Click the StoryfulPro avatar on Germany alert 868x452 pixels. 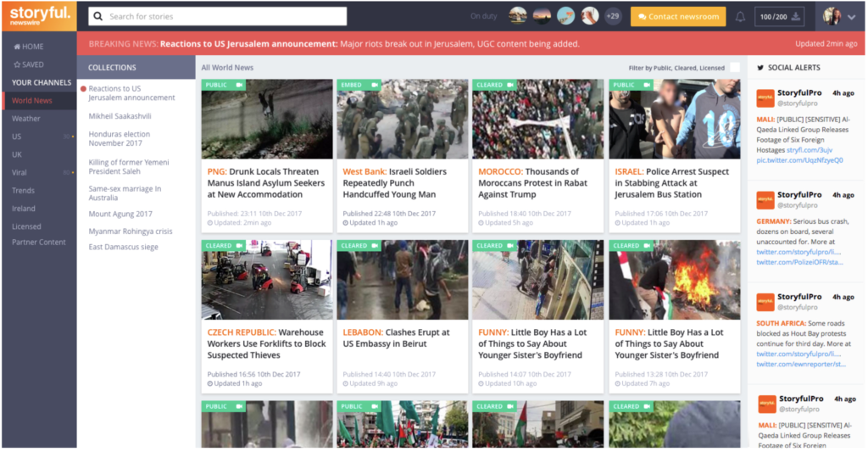click(x=765, y=200)
